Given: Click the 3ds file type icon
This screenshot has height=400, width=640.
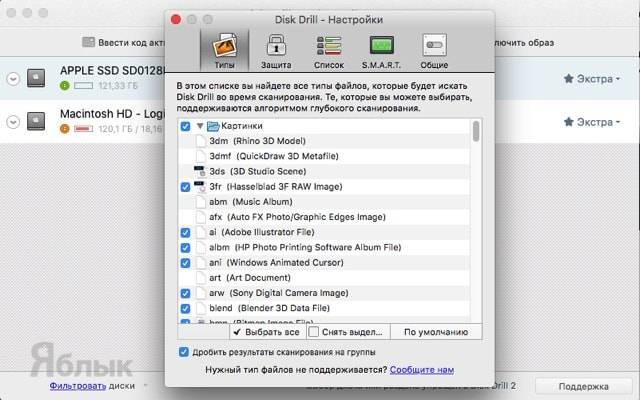Looking at the screenshot, I should click(200, 171).
